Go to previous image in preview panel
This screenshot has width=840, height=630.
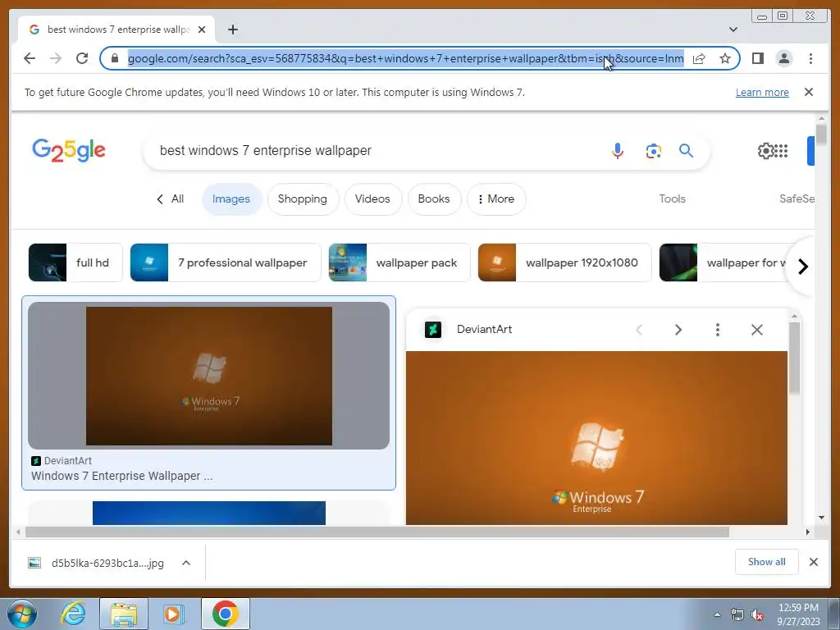(638, 330)
